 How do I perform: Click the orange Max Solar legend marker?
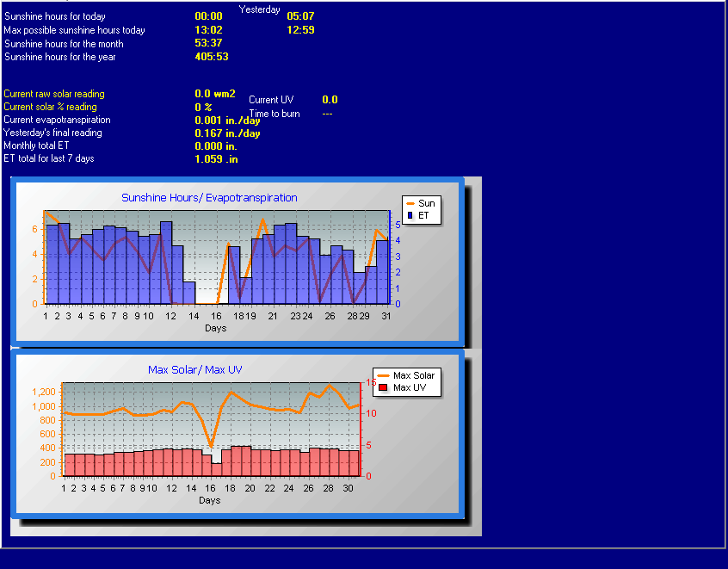coord(383,375)
